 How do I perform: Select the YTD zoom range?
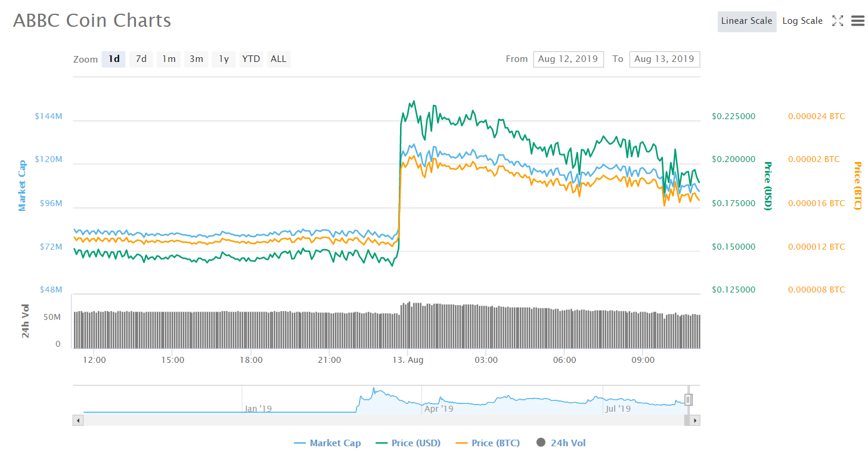[x=251, y=59]
